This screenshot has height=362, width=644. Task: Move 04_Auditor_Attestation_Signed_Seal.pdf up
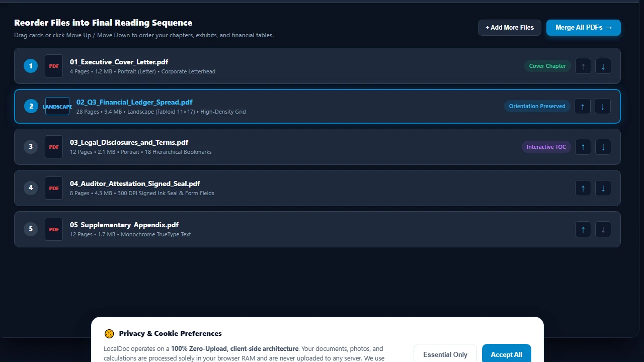[583, 188]
